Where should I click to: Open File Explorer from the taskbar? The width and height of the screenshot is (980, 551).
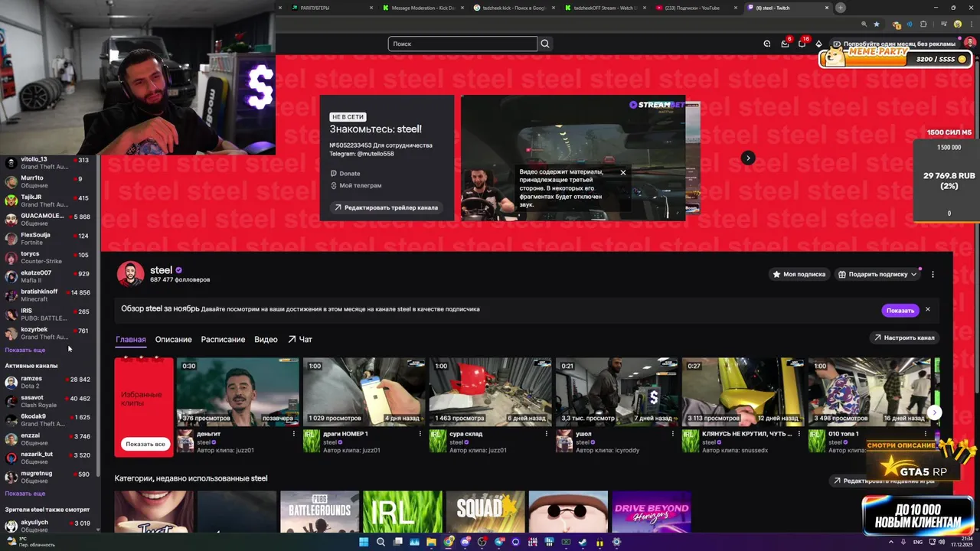(431, 542)
